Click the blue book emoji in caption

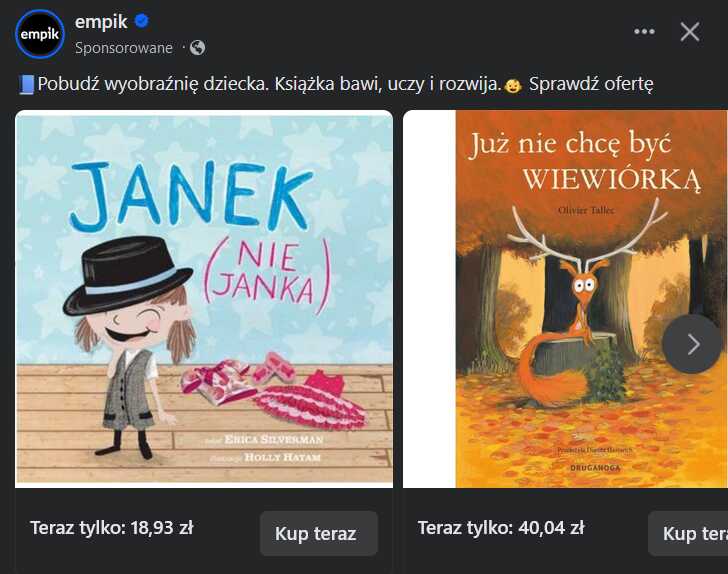tap(26, 85)
